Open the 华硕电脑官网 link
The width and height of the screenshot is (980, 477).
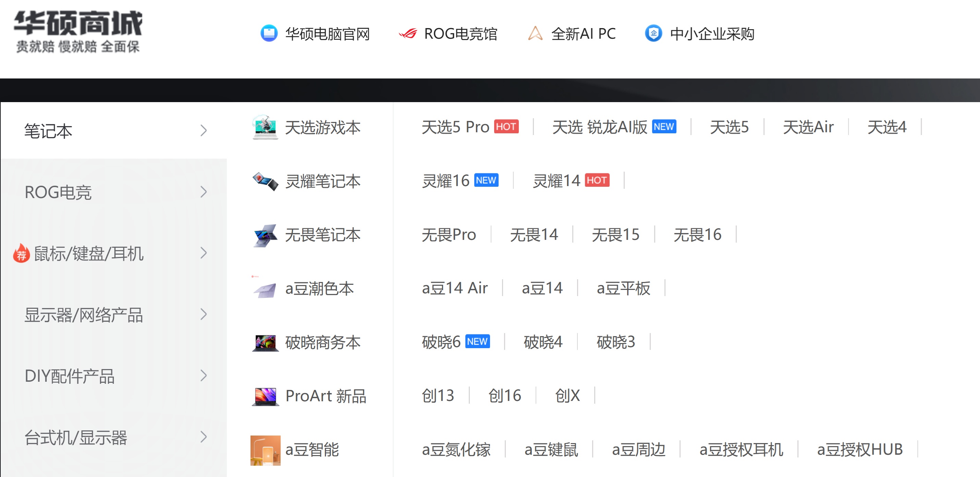pos(328,34)
